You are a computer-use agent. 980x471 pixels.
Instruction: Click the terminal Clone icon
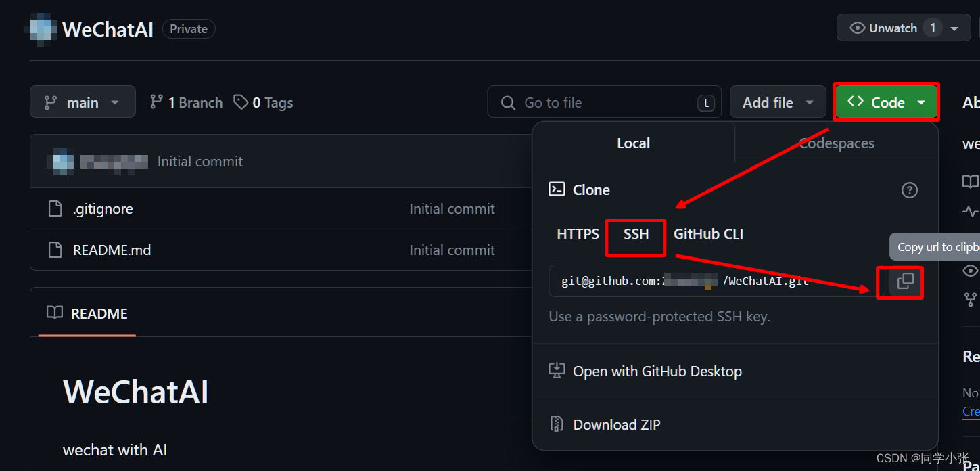[557, 189]
